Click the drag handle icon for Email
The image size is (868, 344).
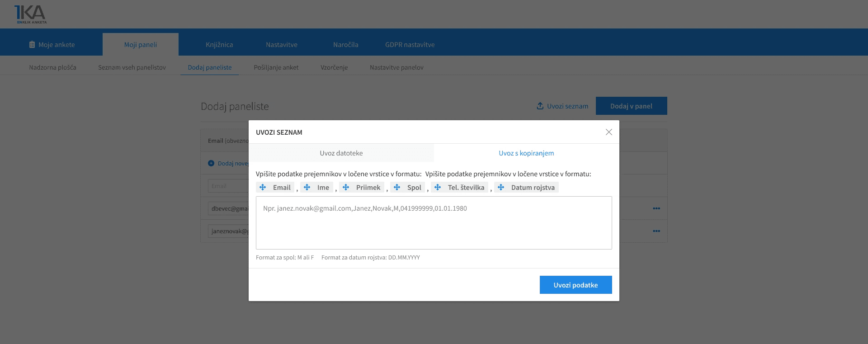pyautogui.click(x=263, y=187)
